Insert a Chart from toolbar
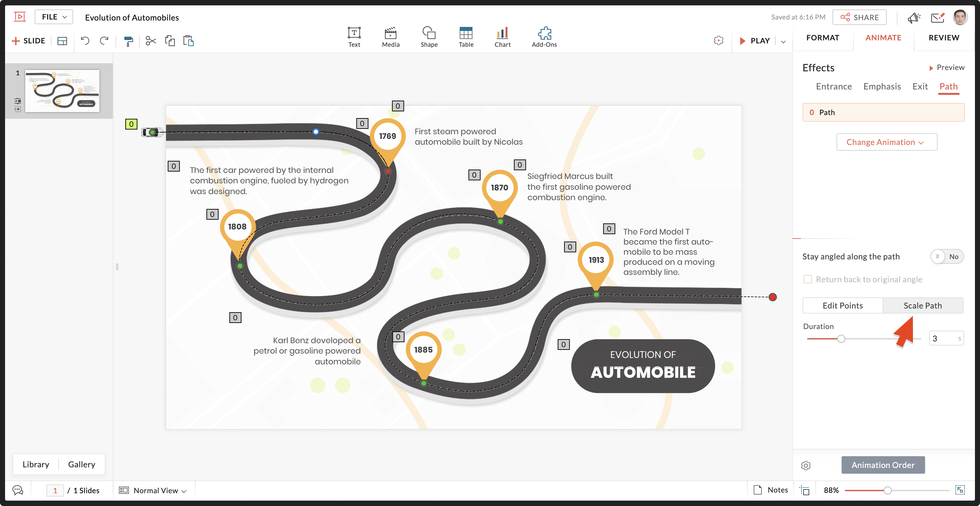Screen dimensions: 980x506 [502, 37]
